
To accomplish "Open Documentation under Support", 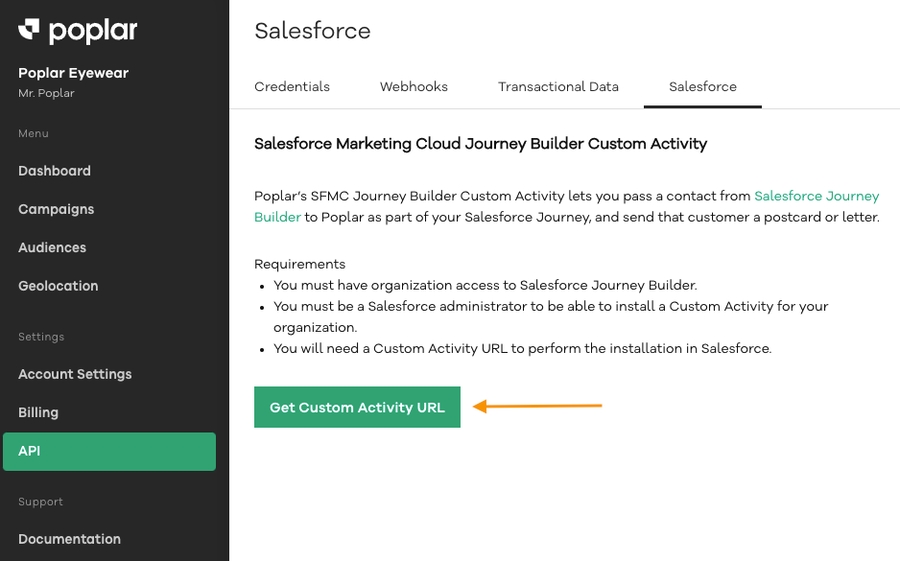I will pos(69,539).
